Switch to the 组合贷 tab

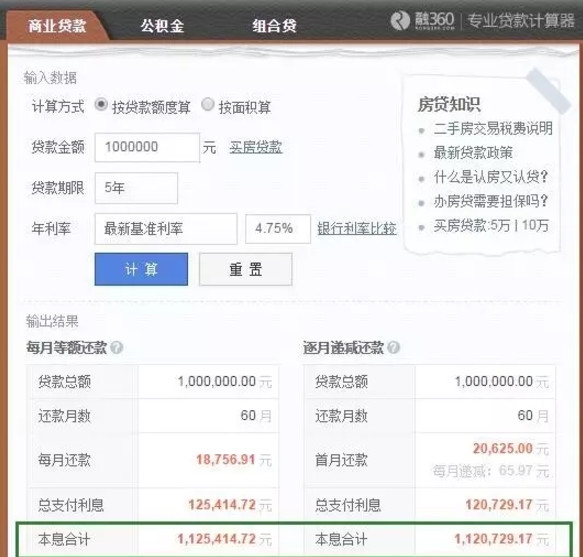click(x=274, y=26)
